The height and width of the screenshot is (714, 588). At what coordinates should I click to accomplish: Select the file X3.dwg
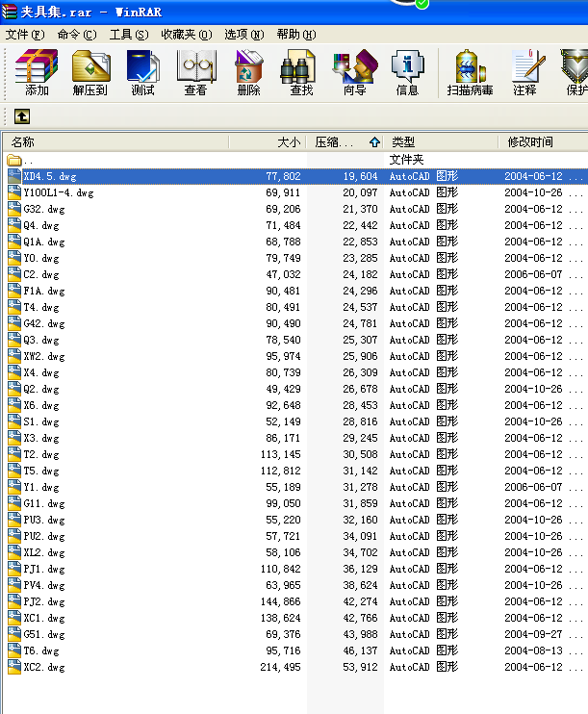pos(41,438)
